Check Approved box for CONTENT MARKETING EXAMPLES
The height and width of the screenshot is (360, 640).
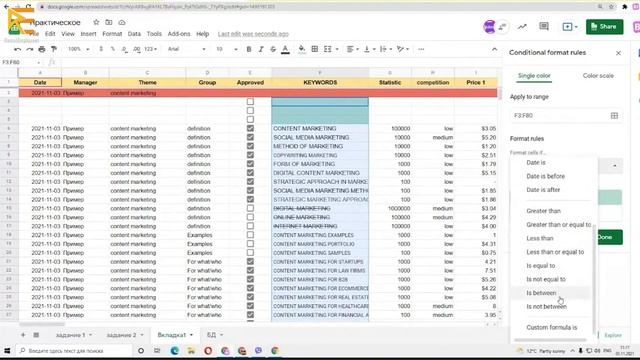pyautogui.click(x=250, y=235)
